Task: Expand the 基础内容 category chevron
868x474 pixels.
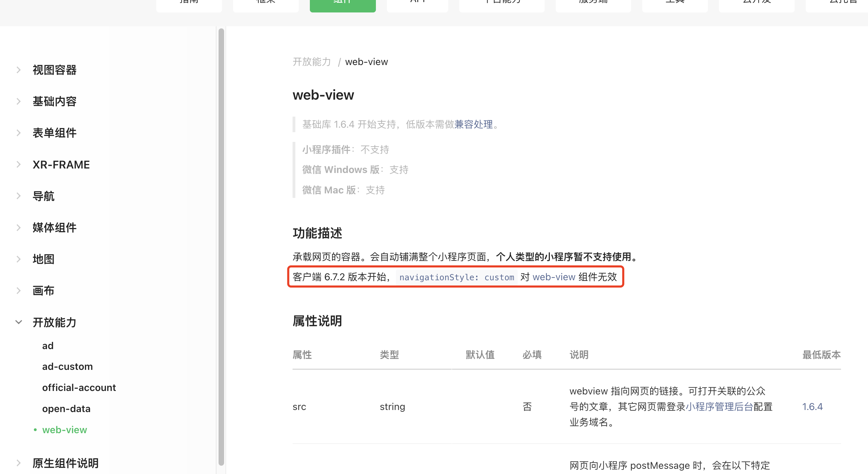Action: 19,101
